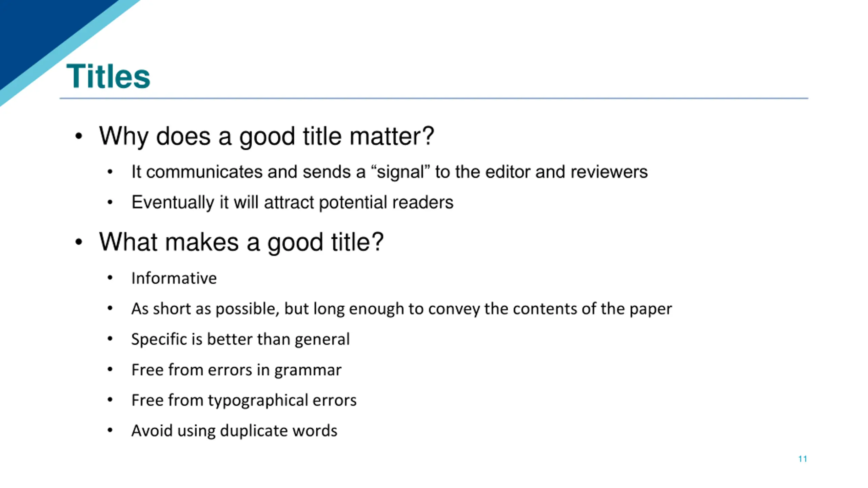The height and width of the screenshot is (488, 868).
Task: Click the bullet beside 'Avoid using duplicate words'
Action: coord(110,431)
